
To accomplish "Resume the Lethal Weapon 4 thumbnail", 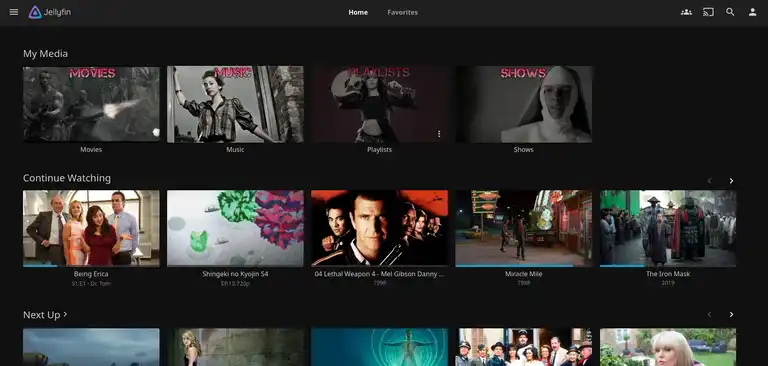I will coord(380,228).
